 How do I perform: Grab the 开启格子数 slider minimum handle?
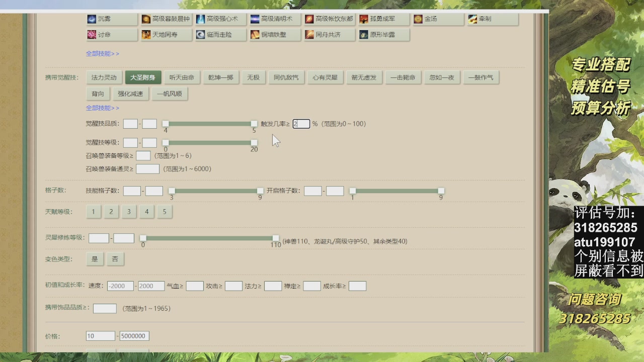pos(353,191)
